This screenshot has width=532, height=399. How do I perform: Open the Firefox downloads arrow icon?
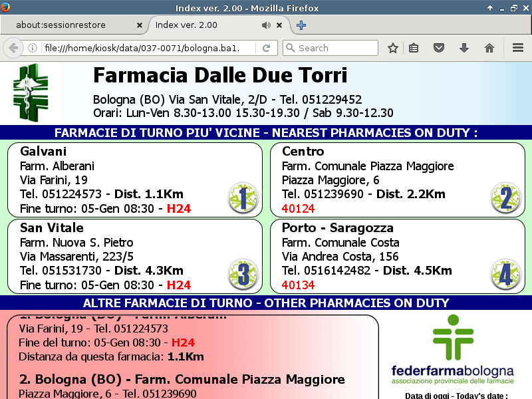pyautogui.click(x=464, y=48)
